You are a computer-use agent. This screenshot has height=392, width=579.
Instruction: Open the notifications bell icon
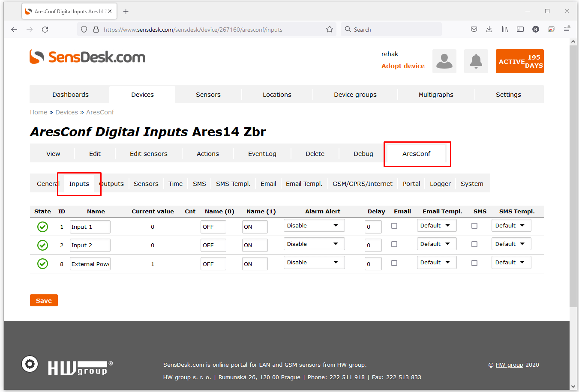[x=476, y=61]
